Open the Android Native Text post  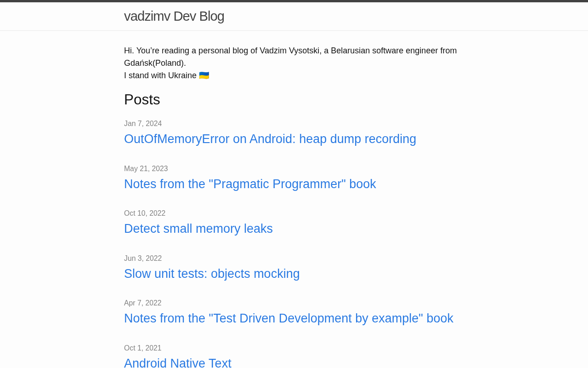coord(178,362)
